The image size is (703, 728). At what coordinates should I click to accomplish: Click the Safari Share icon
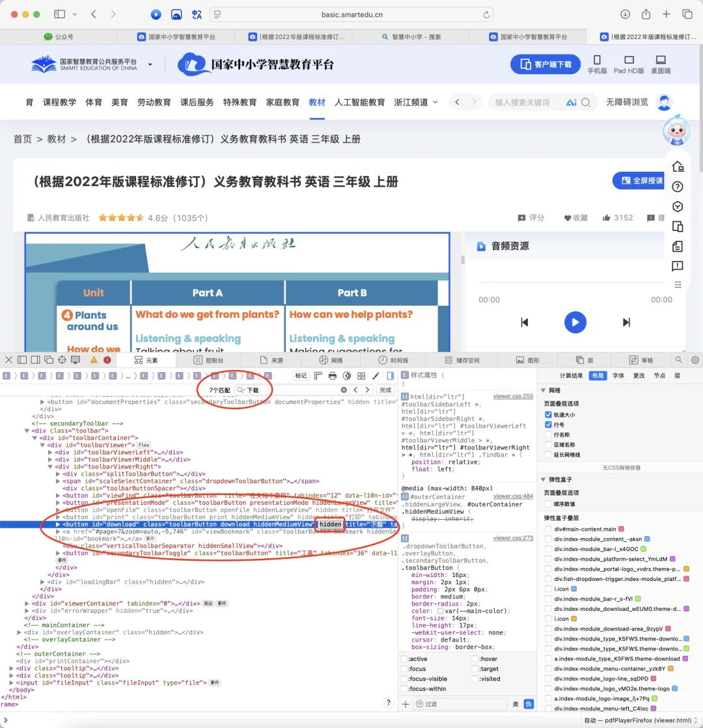pos(646,14)
